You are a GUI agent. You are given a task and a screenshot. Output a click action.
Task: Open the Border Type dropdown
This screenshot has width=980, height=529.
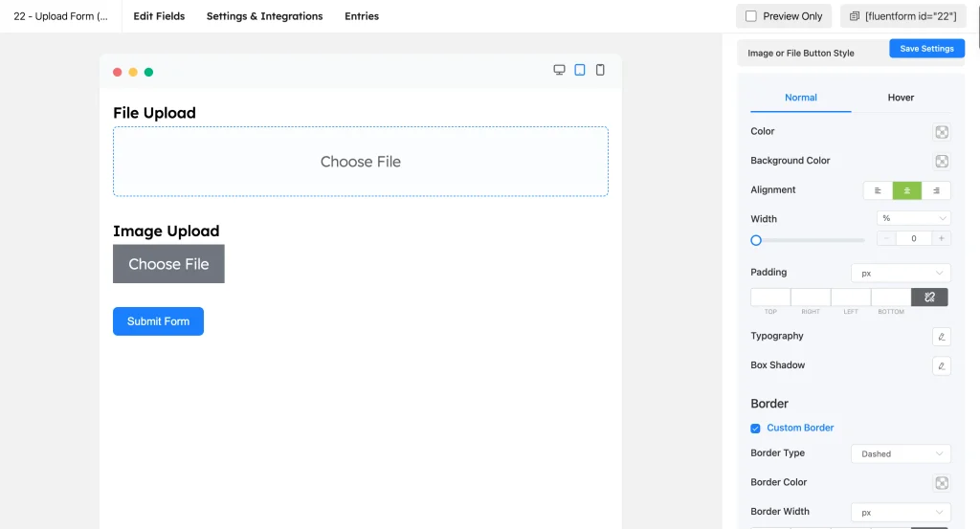coord(901,454)
